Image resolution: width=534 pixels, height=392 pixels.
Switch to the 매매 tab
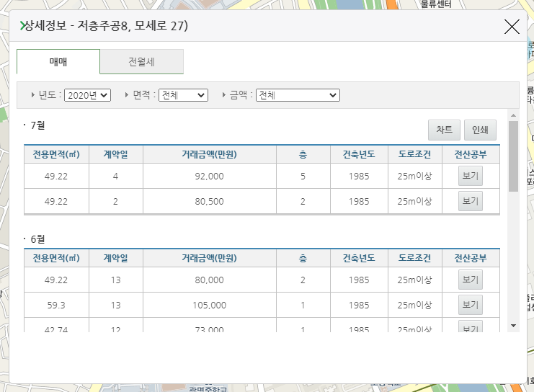point(58,62)
